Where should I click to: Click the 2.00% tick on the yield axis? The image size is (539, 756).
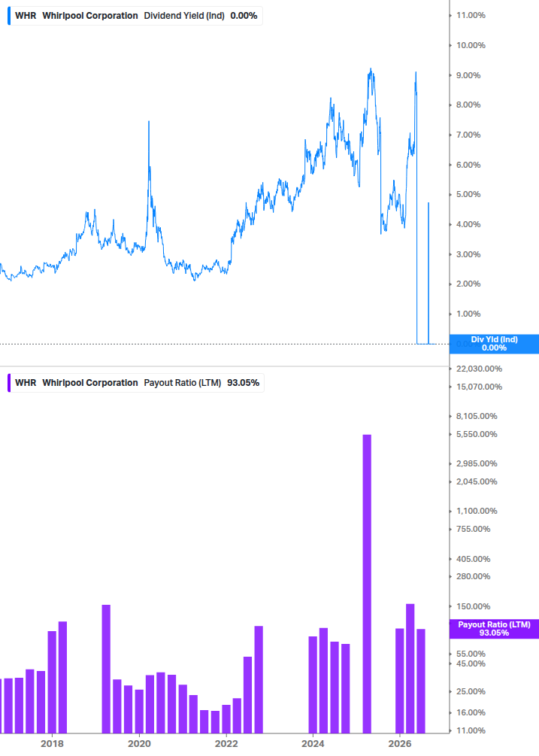[468, 284]
